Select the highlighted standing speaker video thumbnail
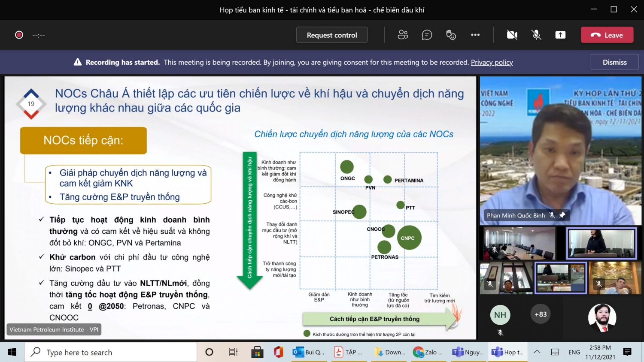The height and width of the screenshot is (362, 644). coord(601,243)
